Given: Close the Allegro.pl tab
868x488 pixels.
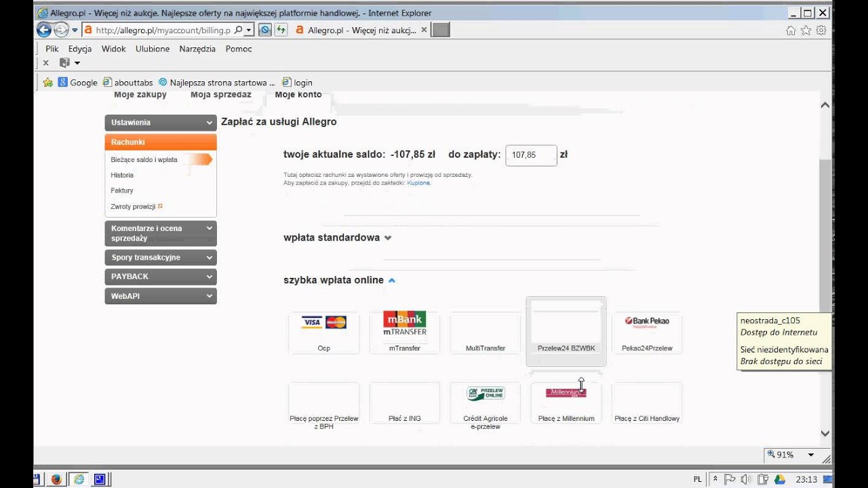Looking at the screenshot, I should coord(425,30).
